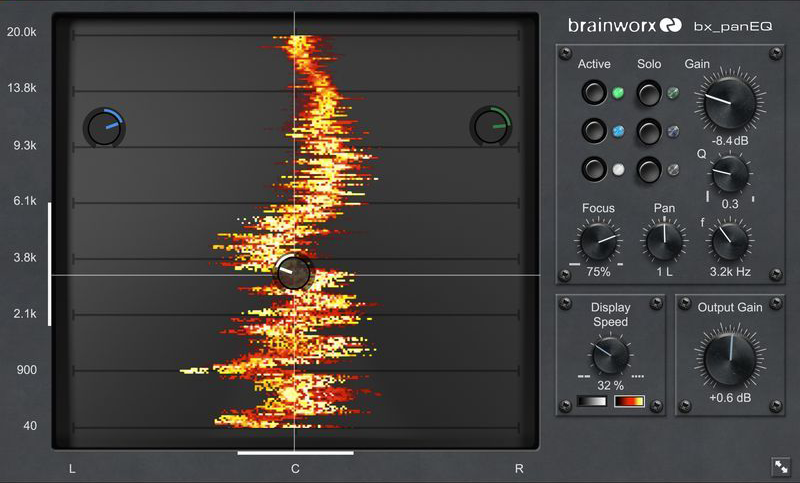Viewport: 800px width, 483px height.
Task: Click the Focus knob
Action: click(597, 242)
